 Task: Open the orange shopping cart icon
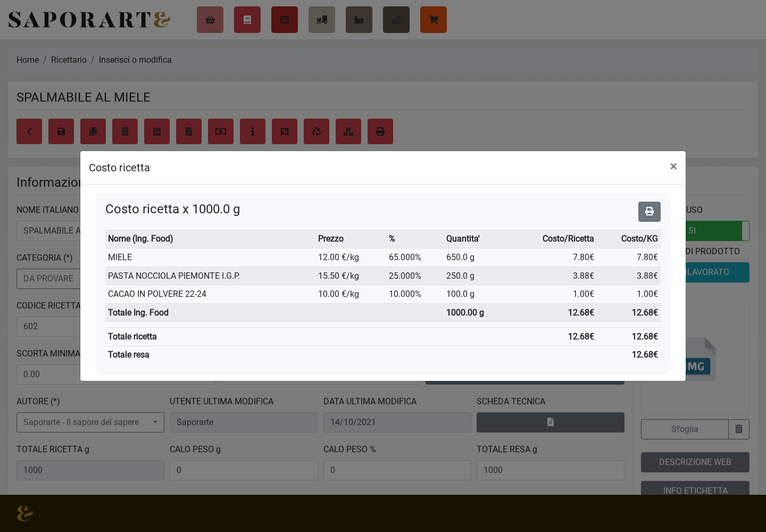click(434, 20)
